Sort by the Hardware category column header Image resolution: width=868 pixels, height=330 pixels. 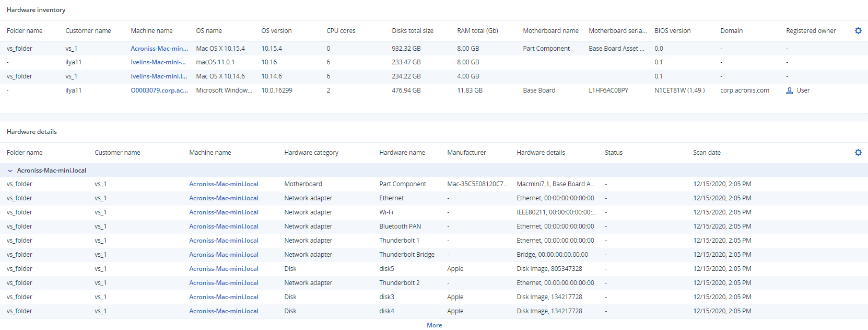[x=311, y=153]
